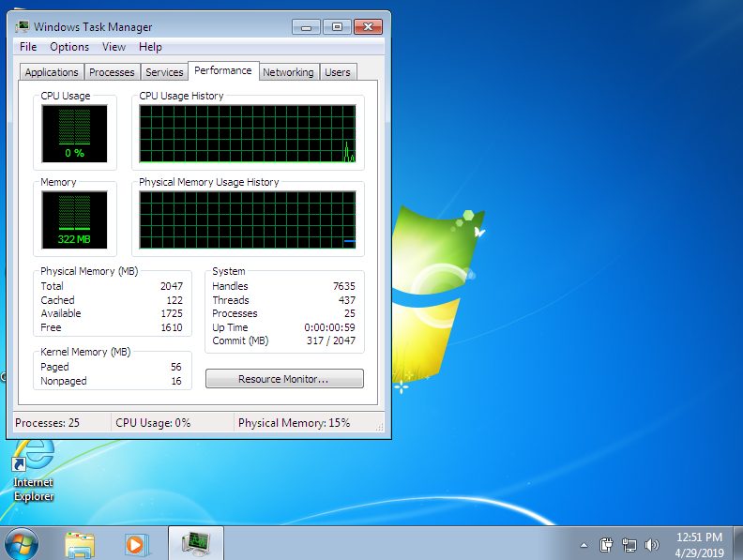Click the Available value 1725
Image resolution: width=743 pixels, height=560 pixels.
172,313
